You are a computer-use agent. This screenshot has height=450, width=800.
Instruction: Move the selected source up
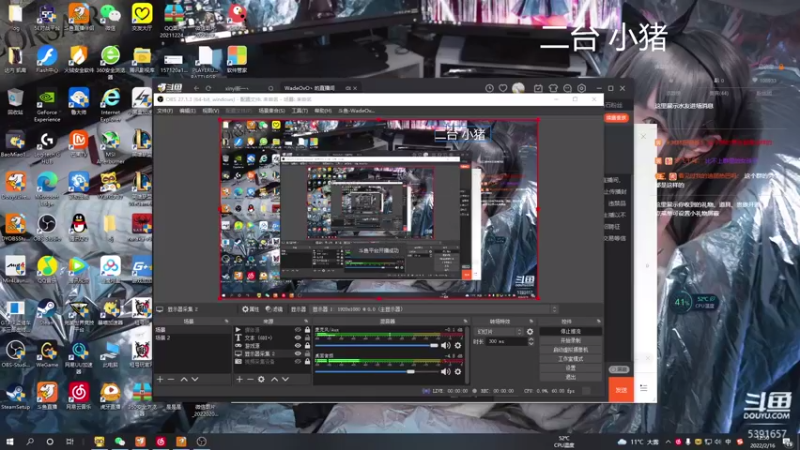coord(274,379)
